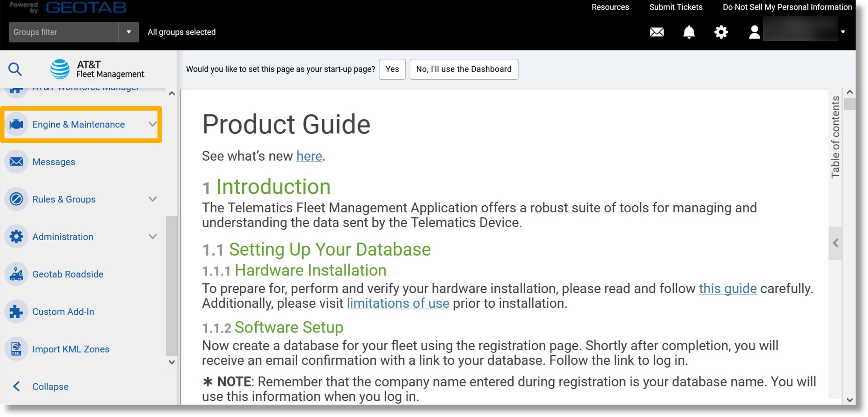The height and width of the screenshot is (417, 868).
Task: Click the 'Product Guide' title
Action: pos(286,124)
